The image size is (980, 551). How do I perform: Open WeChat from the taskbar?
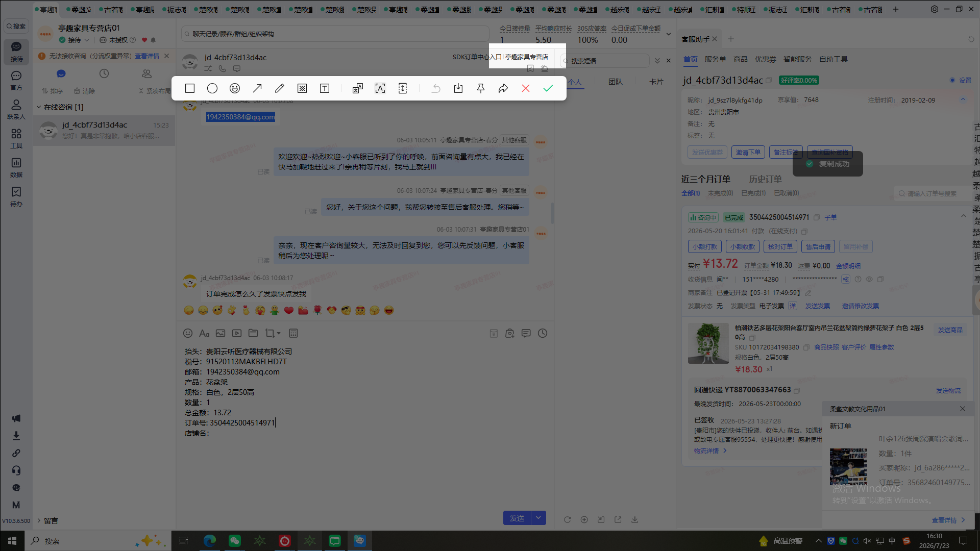click(x=235, y=541)
